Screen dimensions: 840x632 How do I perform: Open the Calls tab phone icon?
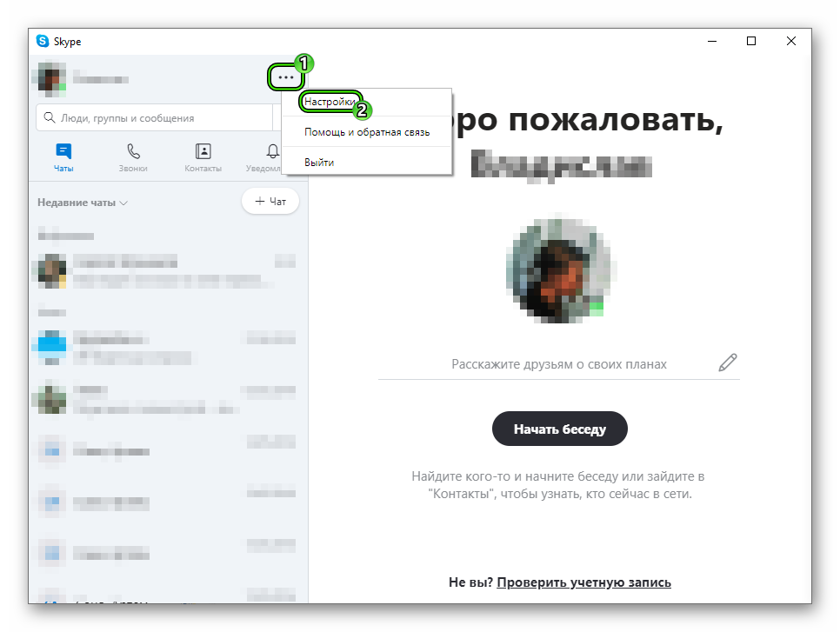pos(133,151)
